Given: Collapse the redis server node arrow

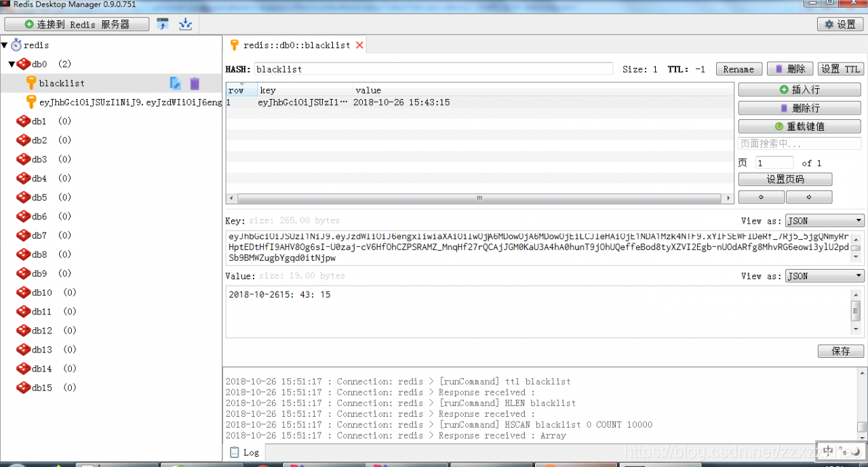Looking at the screenshot, I should point(4,45).
